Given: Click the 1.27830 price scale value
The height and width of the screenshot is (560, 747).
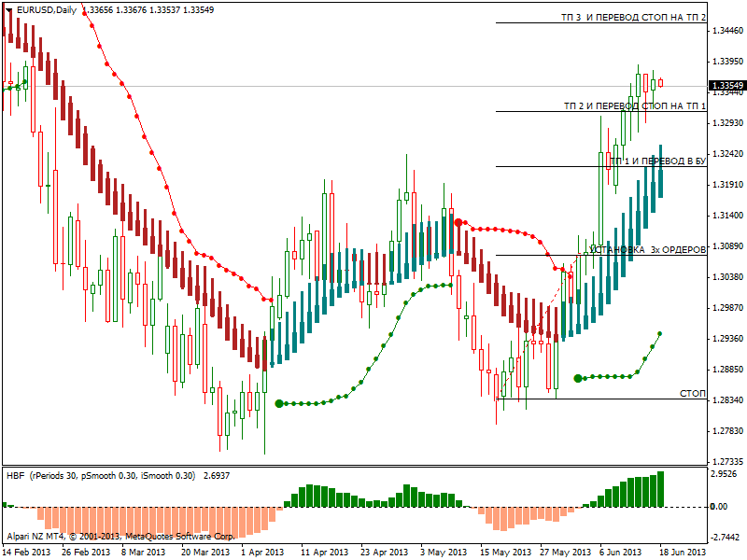Looking at the screenshot, I should click(x=727, y=431).
